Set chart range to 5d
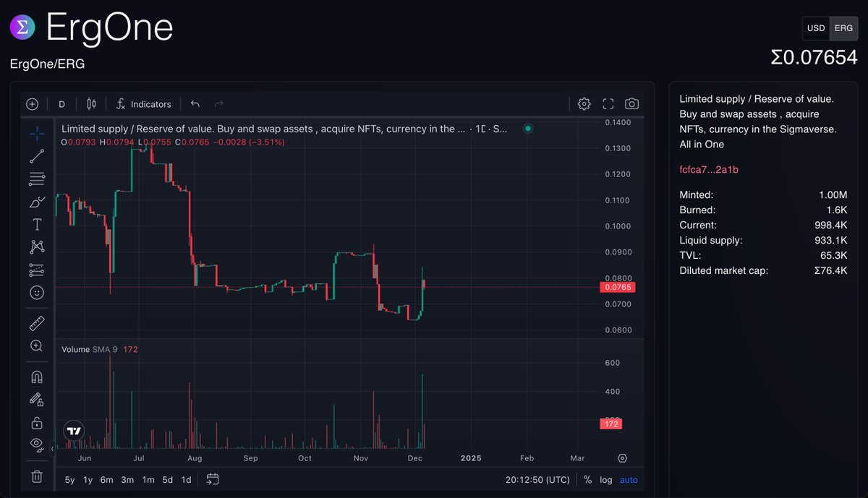Viewport: 868px width, 498px height. coord(167,480)
